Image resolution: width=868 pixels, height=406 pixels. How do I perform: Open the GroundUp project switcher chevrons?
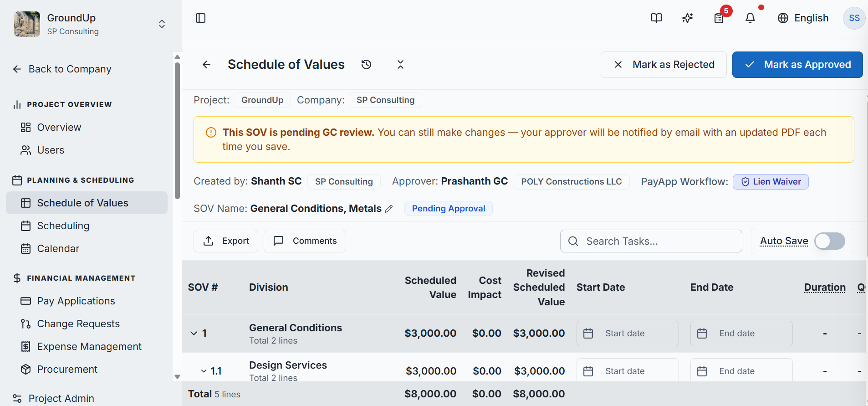(162, 24)
